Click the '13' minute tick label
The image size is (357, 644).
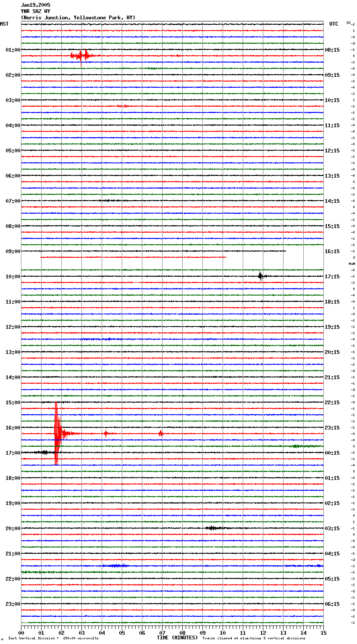click(283, 633)
